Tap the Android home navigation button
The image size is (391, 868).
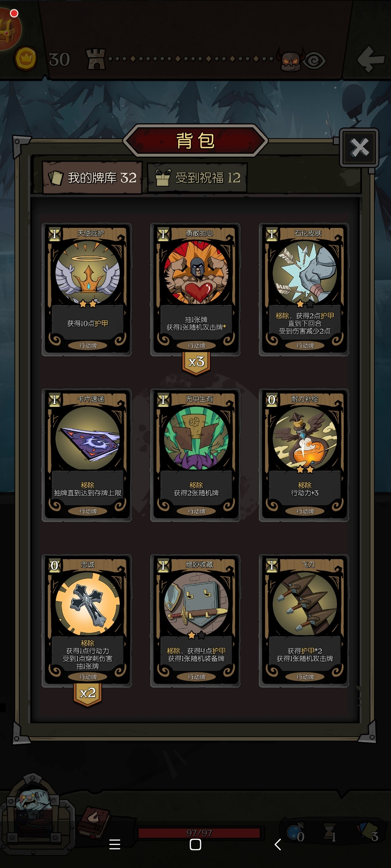click(195, 844)
